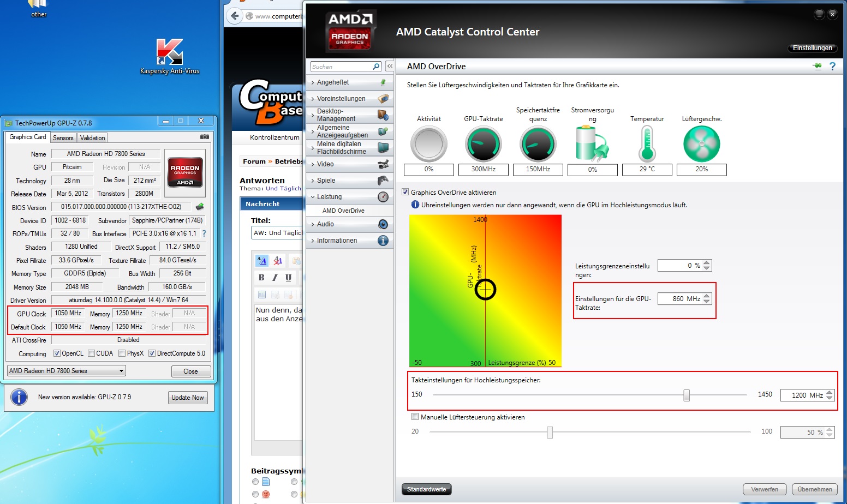Click the fan speed slider handle
This screenshot has height=504, width=847.
pos(550,432)
